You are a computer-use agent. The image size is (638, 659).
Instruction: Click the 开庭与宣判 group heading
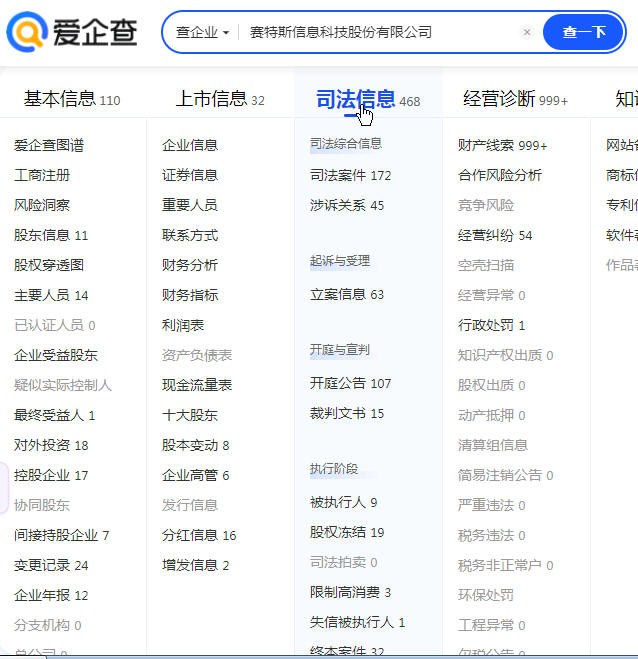(x=340, y=350)
